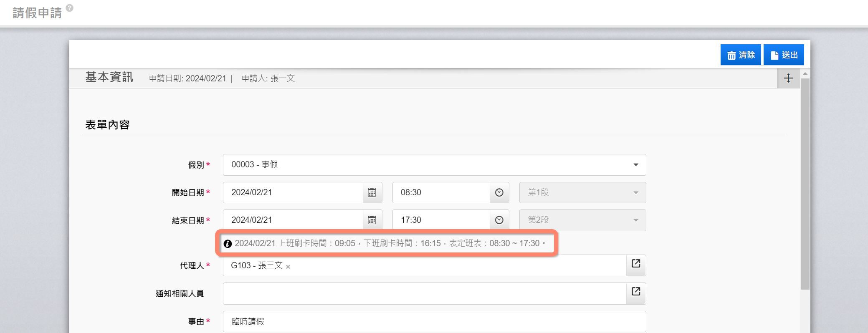Expand the 基本資訊 section with plus icon
Viewport: 868px width, 333px height.
(x=788, y=78)
